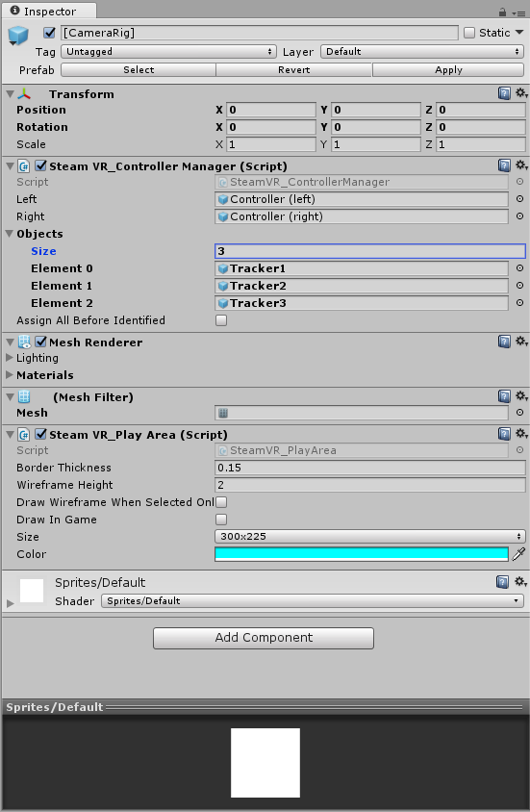Image resolution: width=530 pixels, height=812 pixels.
Task: Expand the Materials foldout
Action: (10, 374)
